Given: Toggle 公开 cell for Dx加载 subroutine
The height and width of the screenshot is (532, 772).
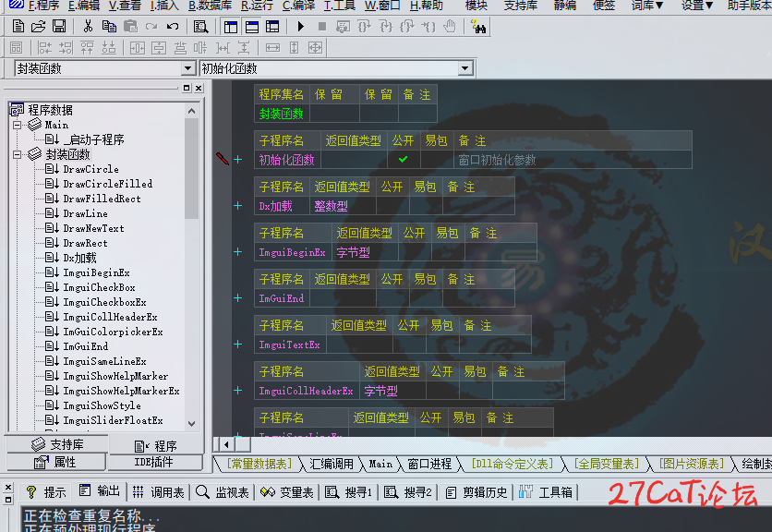Looking at the screenshot, I should (x=392, y=206).
